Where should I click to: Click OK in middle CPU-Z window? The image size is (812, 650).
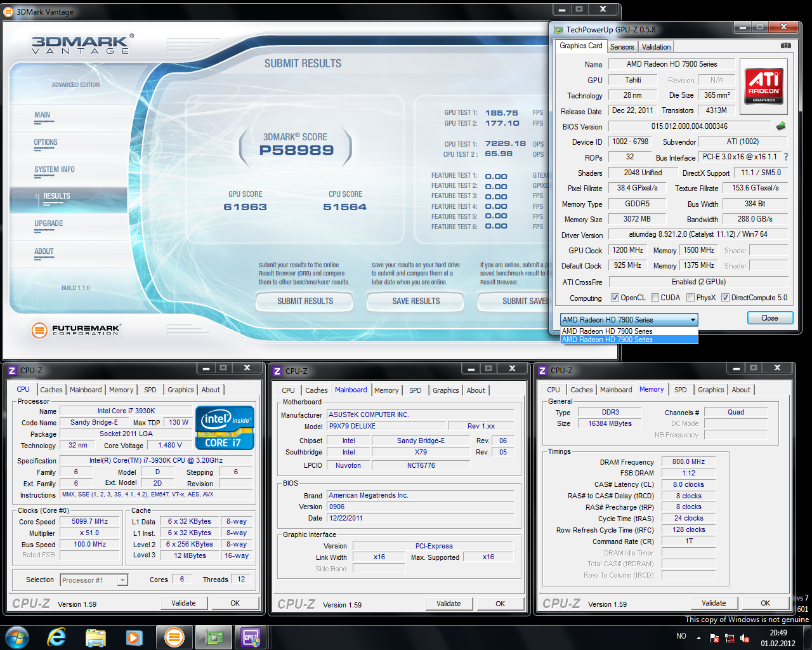pos(500,604)
